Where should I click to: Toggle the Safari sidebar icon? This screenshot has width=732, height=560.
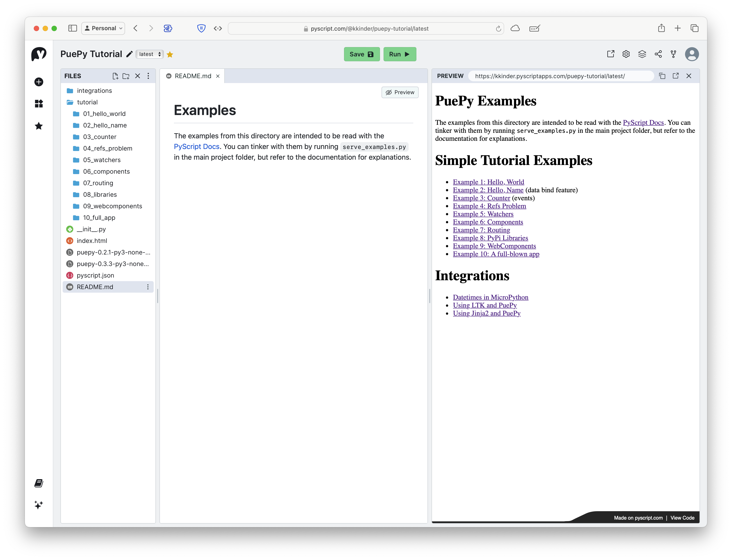72,28
